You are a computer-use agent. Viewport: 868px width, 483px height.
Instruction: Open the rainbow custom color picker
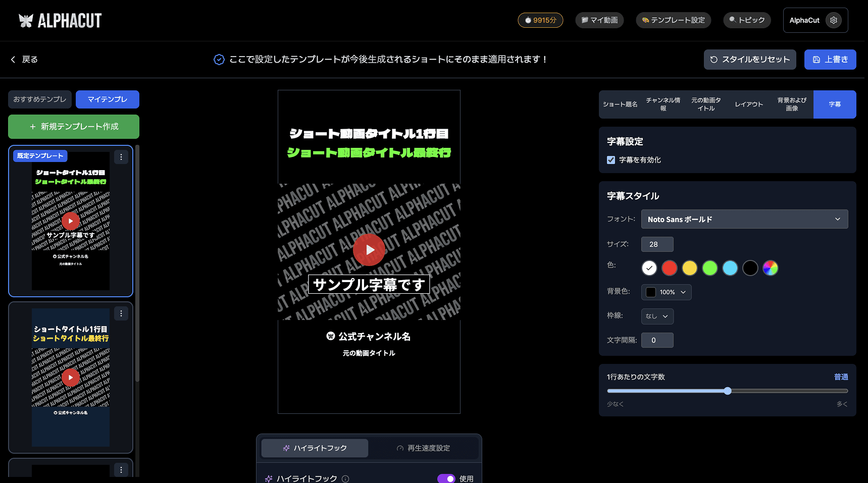click(770, 268)
